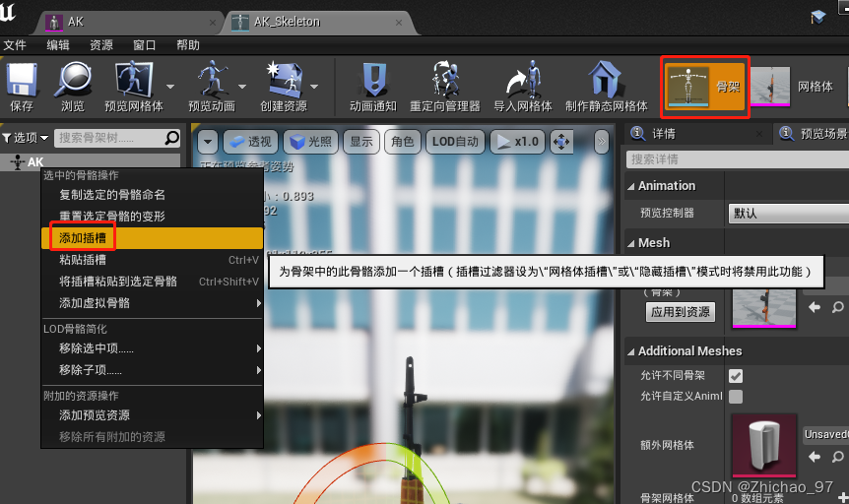Toggle 允许不同骨架 checkbox
The image size is (849, 504).
click(736, 376)
